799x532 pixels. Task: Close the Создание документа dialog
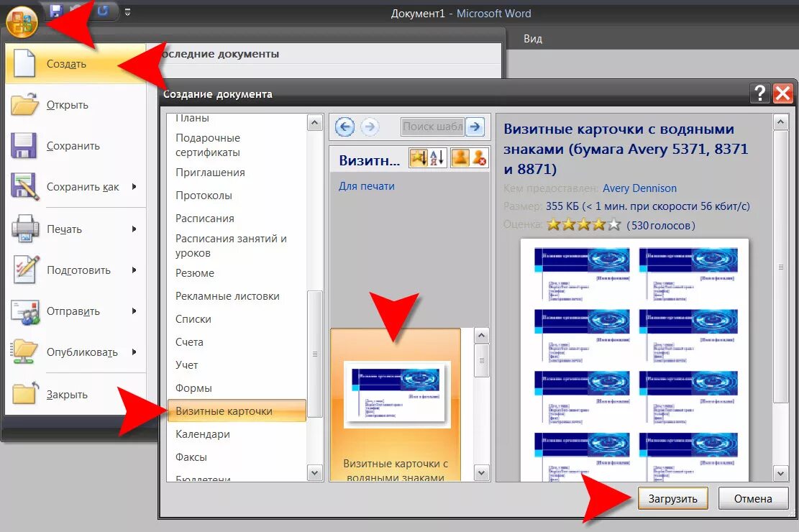(x=782, y=93)
